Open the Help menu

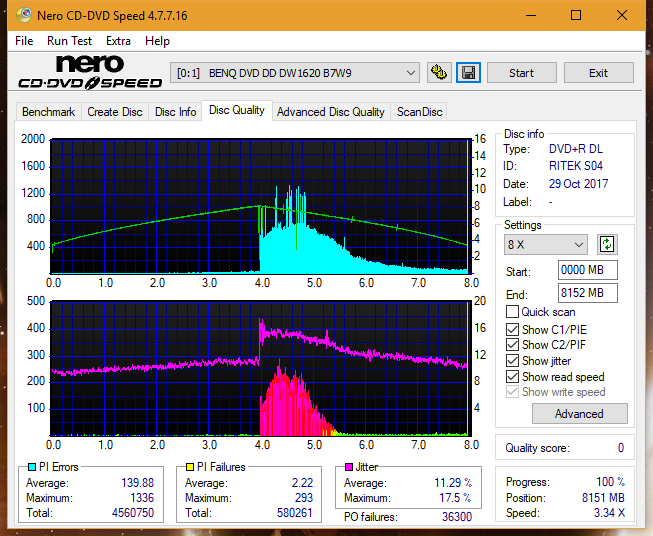pos(157,41)
